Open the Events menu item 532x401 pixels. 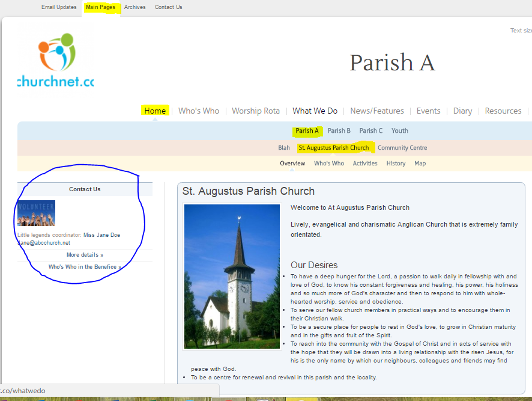point(428,111)
